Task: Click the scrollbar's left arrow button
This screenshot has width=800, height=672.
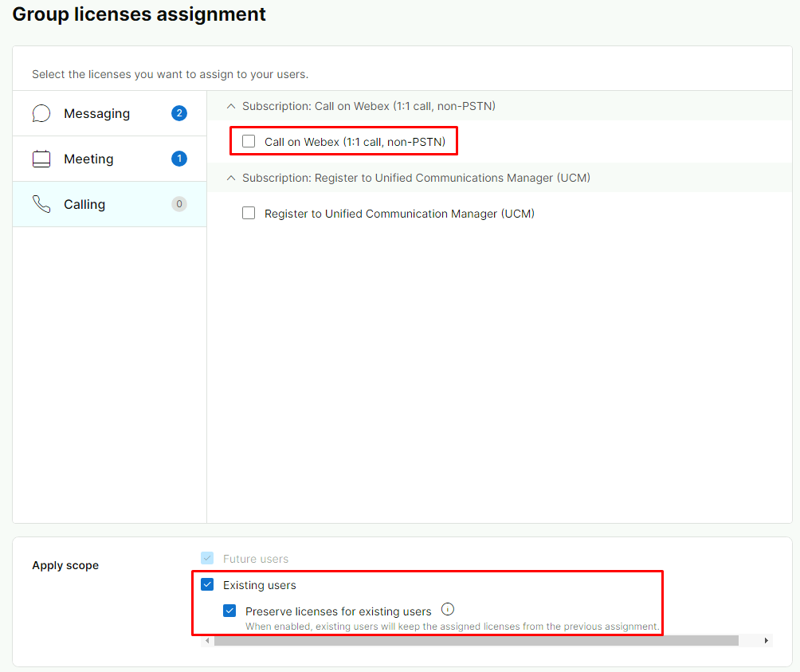Action: [x=209, y=640]
